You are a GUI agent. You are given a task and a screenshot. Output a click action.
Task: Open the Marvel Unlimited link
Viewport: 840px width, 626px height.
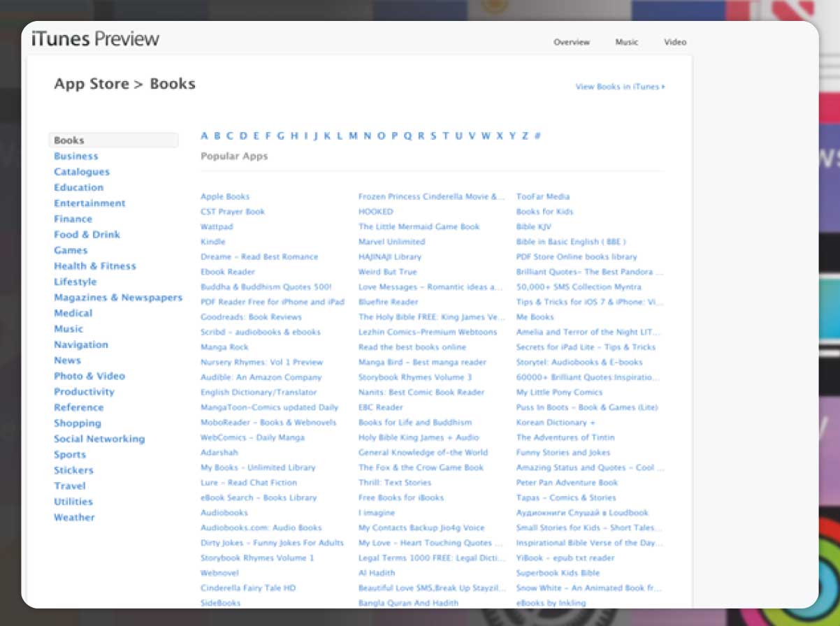(x=391, y=242)
